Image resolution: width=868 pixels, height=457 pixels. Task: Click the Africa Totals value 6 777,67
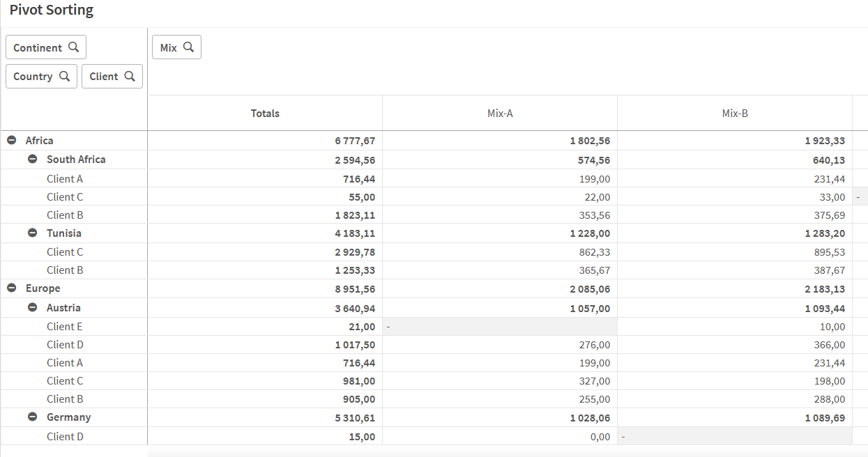click(x=355, y=141)
